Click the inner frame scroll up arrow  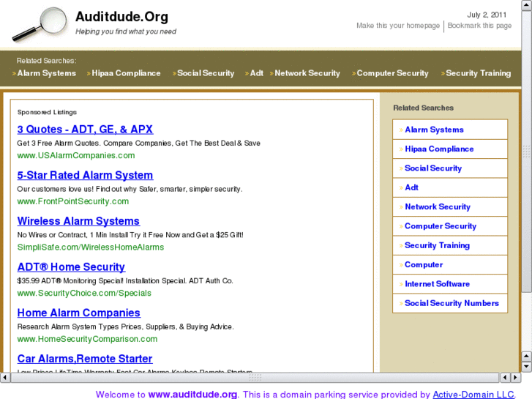tap(527, 357)
